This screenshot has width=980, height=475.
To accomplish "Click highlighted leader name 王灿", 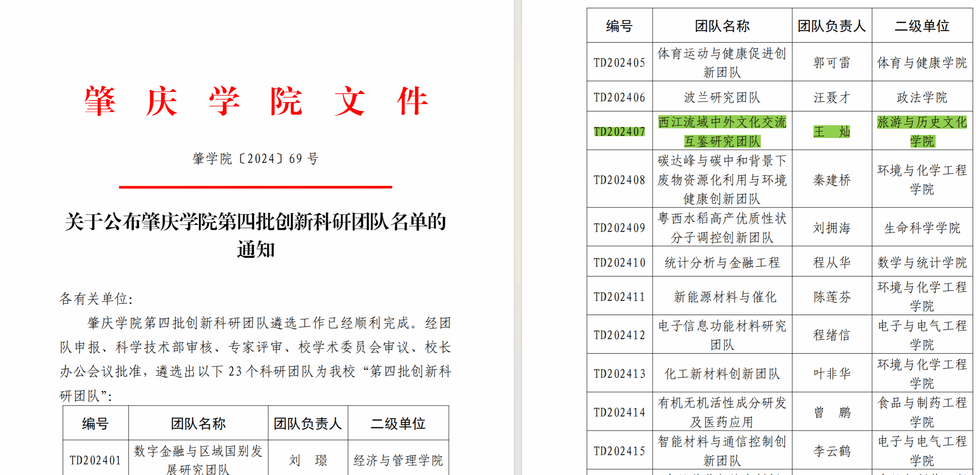I will [831, 131].
